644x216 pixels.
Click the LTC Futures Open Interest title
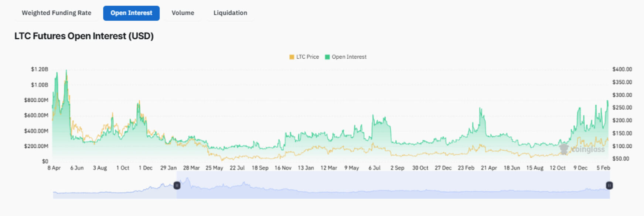click(x=84, y=36)
